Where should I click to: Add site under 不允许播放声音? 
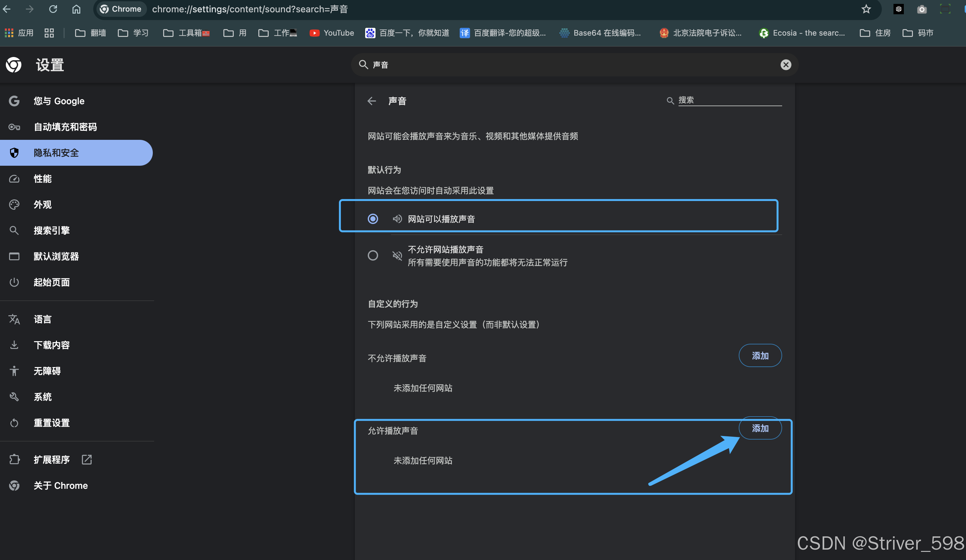[x=760, y=356]
